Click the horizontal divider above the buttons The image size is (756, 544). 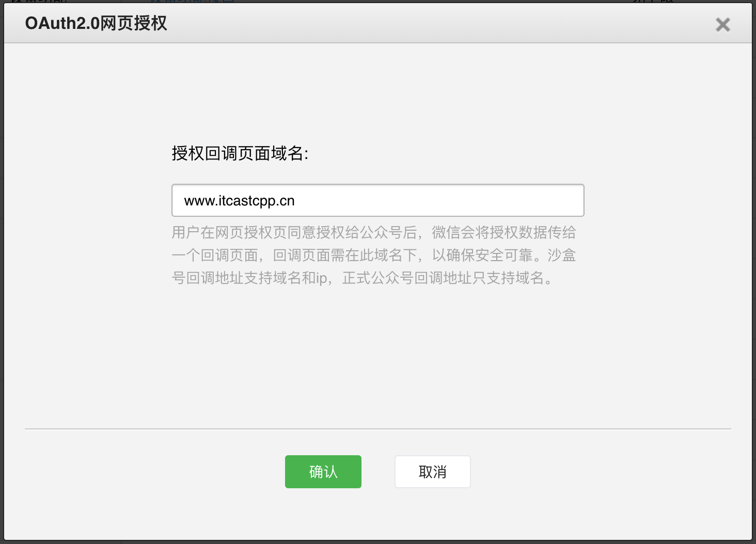[x=377, y=427]
